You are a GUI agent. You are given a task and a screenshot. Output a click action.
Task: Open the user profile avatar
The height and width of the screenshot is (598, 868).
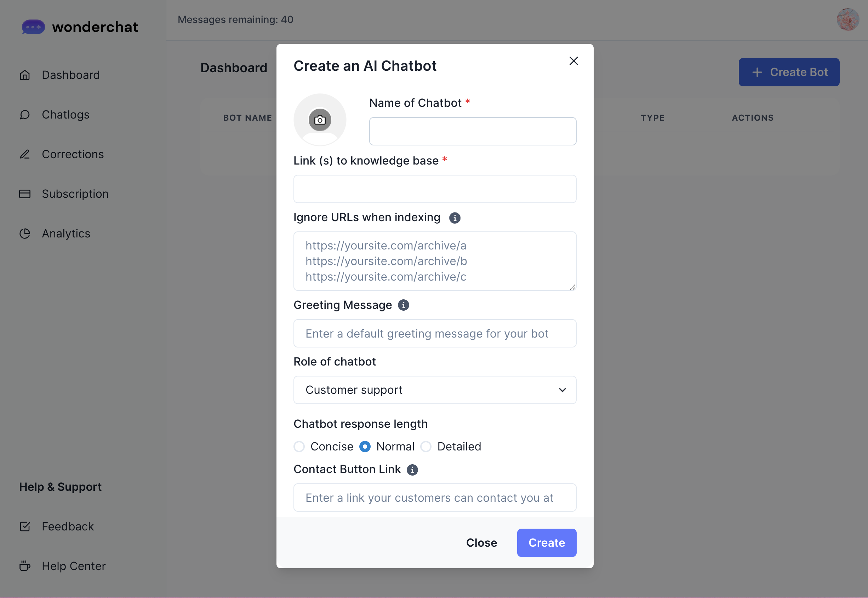[847, 19]
